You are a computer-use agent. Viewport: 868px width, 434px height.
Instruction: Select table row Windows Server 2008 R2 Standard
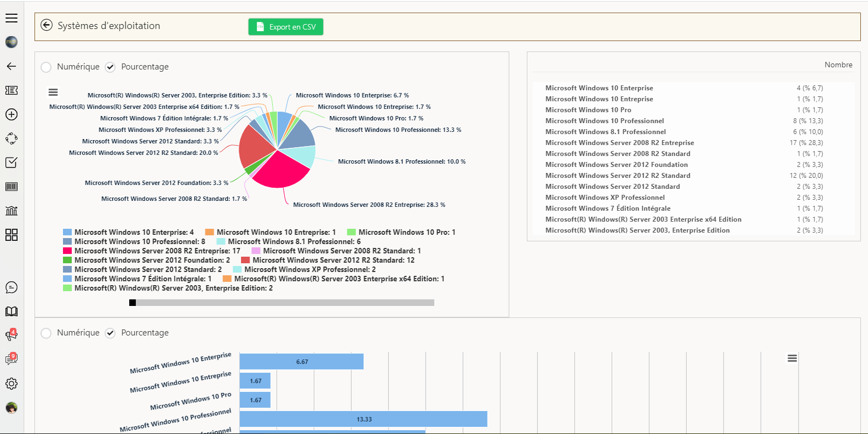point(693,153)
